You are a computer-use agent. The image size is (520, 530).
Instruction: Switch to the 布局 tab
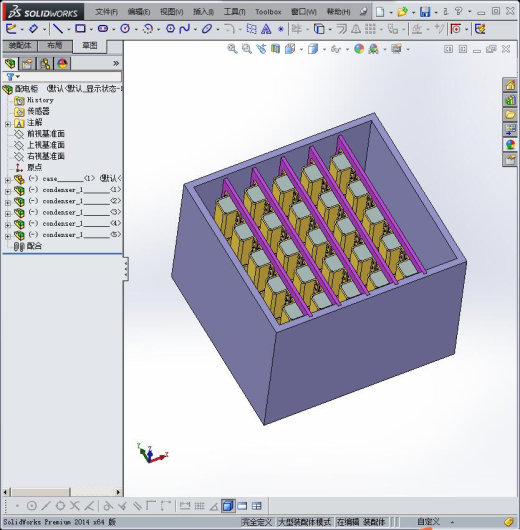tap(55, 46)
